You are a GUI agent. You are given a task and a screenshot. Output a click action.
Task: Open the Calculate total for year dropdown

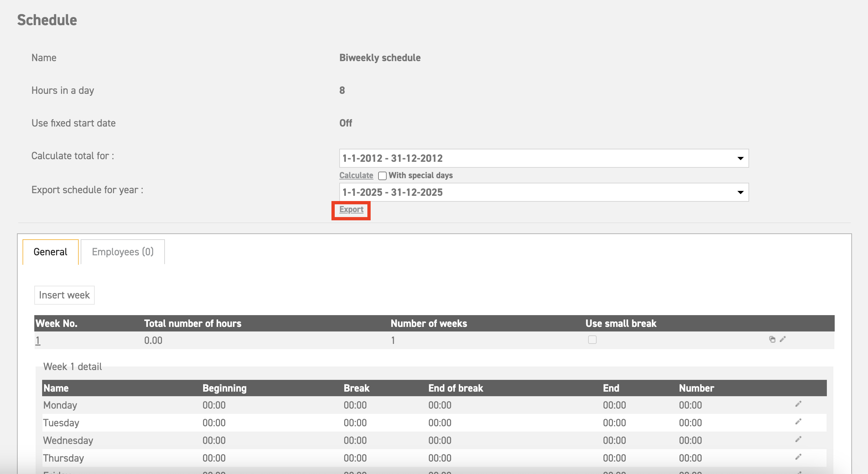pyautogui.click(x=544, y=158)
